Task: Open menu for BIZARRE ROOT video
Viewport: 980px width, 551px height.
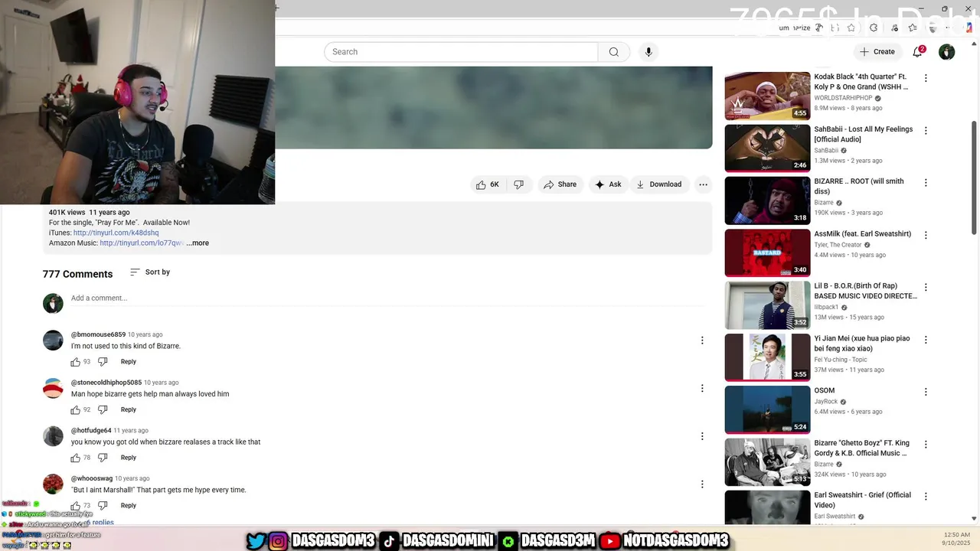Action: 926,183
